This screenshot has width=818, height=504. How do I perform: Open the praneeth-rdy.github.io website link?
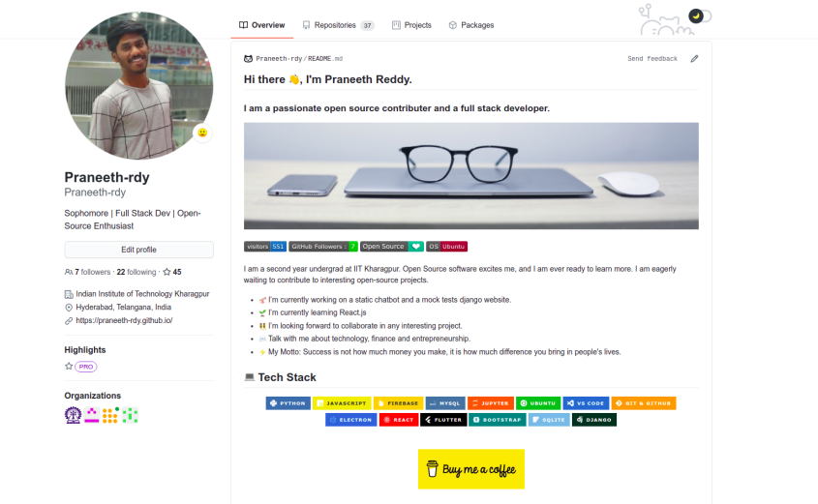point(124,320)
